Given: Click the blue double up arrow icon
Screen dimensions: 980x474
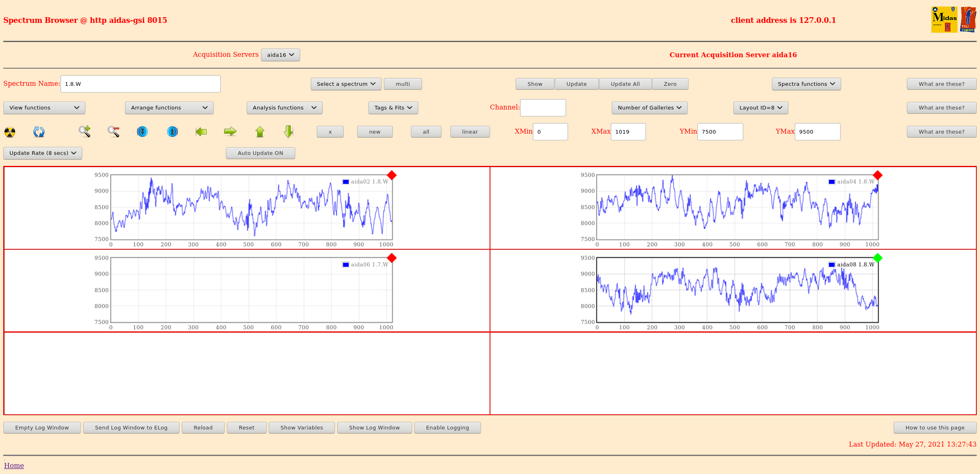Looking at the screenshot, I should (172, 132).
